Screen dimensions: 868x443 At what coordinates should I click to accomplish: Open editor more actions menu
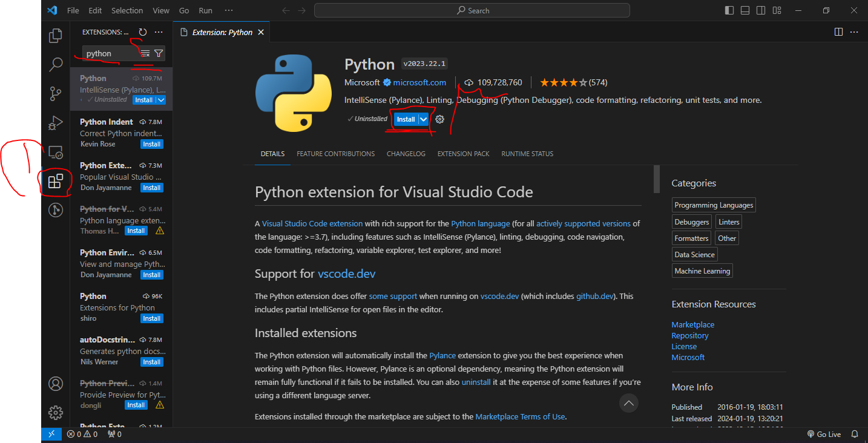854,32
